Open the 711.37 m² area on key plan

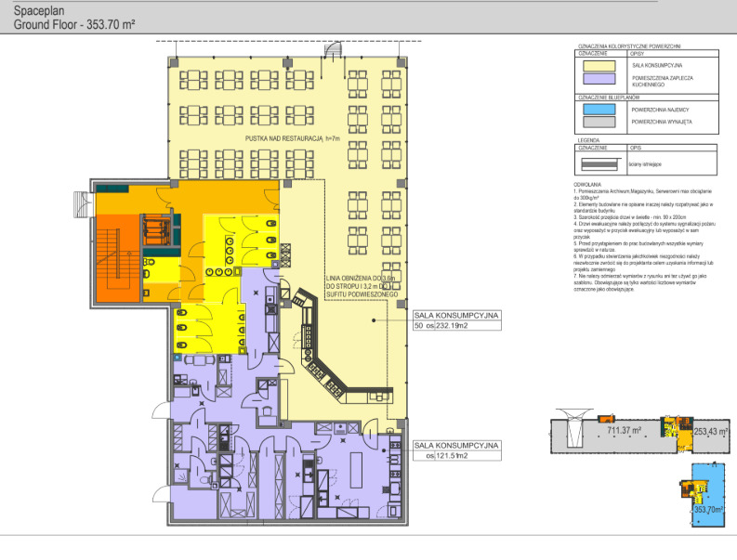[625, 431]
